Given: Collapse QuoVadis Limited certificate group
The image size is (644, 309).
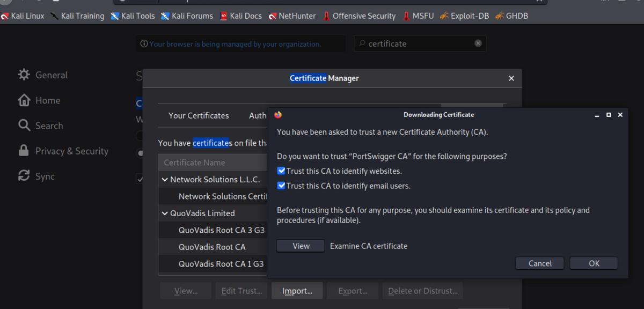Looking at the screenshot, I should point(165,214).
